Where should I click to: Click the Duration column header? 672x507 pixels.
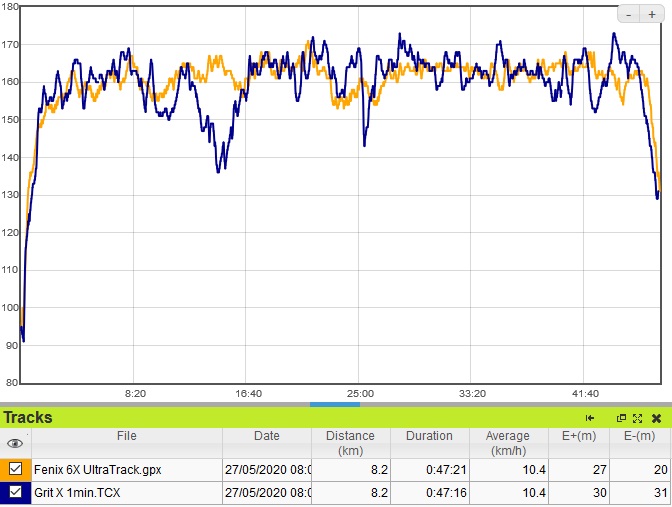(429, 436)
